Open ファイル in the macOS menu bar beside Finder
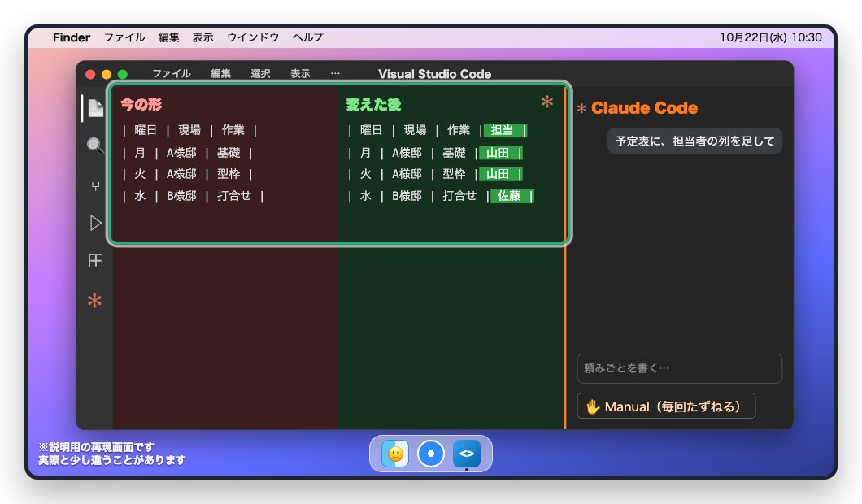 tap(124, 37)
